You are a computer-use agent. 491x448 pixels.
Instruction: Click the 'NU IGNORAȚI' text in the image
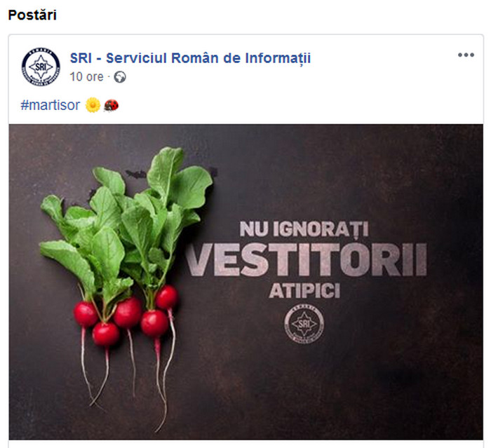point(304,229)
